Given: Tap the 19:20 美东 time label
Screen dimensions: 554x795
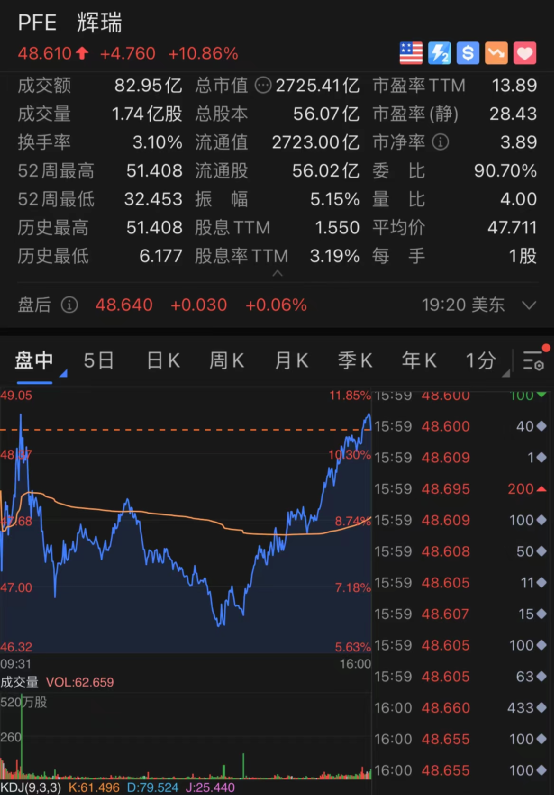Looking at the screenshot, I should (463, 305).
